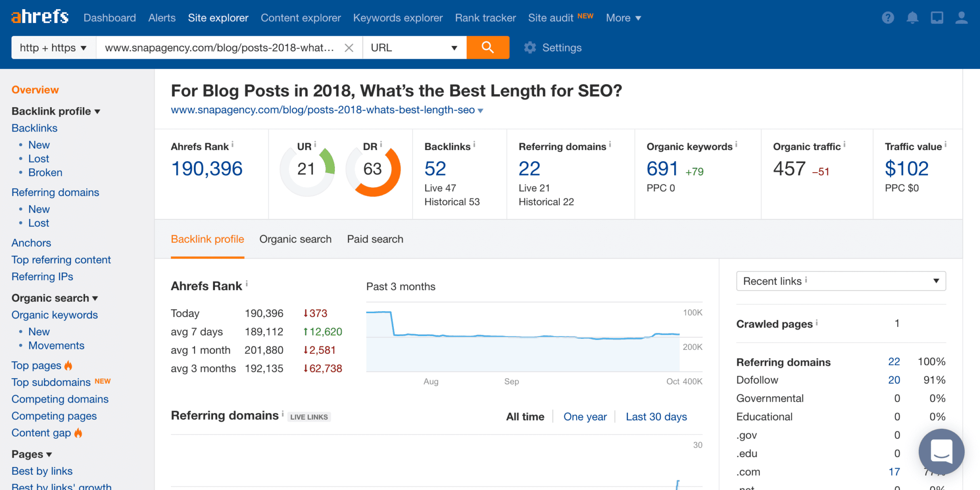This screenshot has width=980, height=490.
Task: Click the 52 backlinks count
Action: 435,169
